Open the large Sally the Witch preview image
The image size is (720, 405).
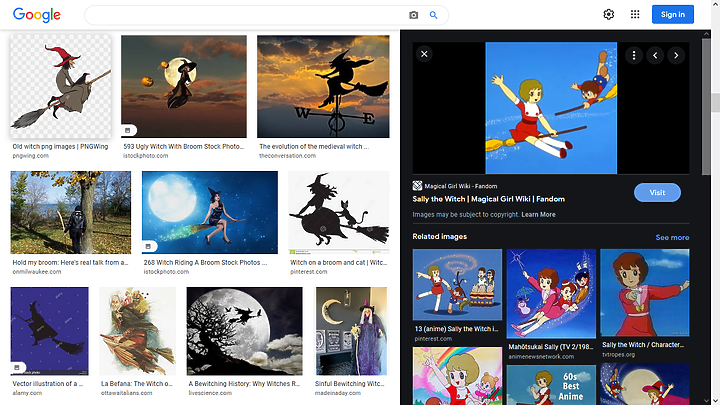pyautogui.click(x=551, y=108)
